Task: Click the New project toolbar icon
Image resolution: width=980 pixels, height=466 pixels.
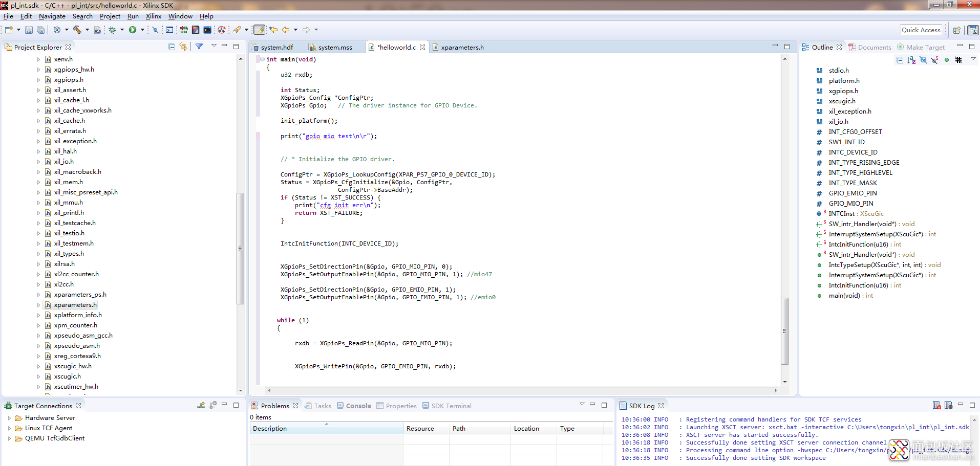Action: (9, 30)
